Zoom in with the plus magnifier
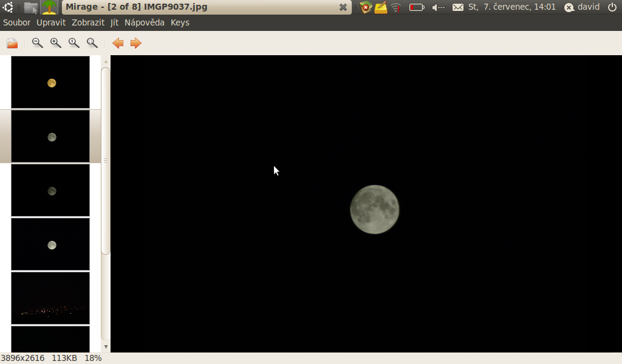This screenshot has width=622, height=364. coord(55,43)
